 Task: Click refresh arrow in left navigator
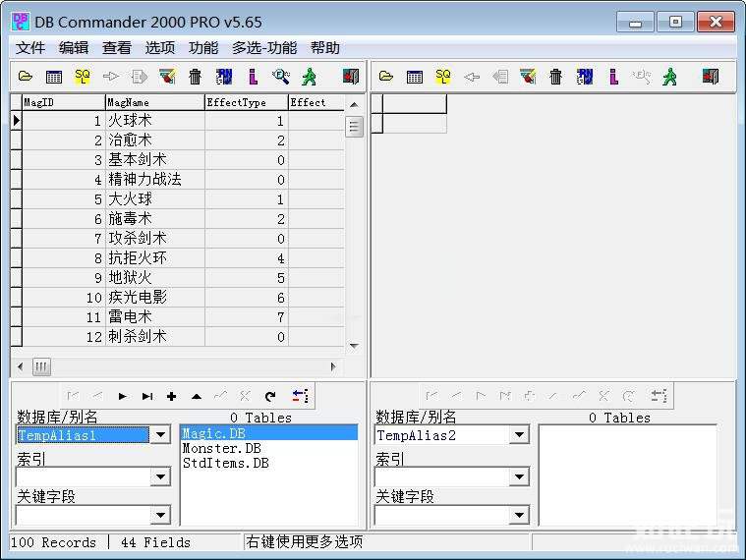coord(270,396)
